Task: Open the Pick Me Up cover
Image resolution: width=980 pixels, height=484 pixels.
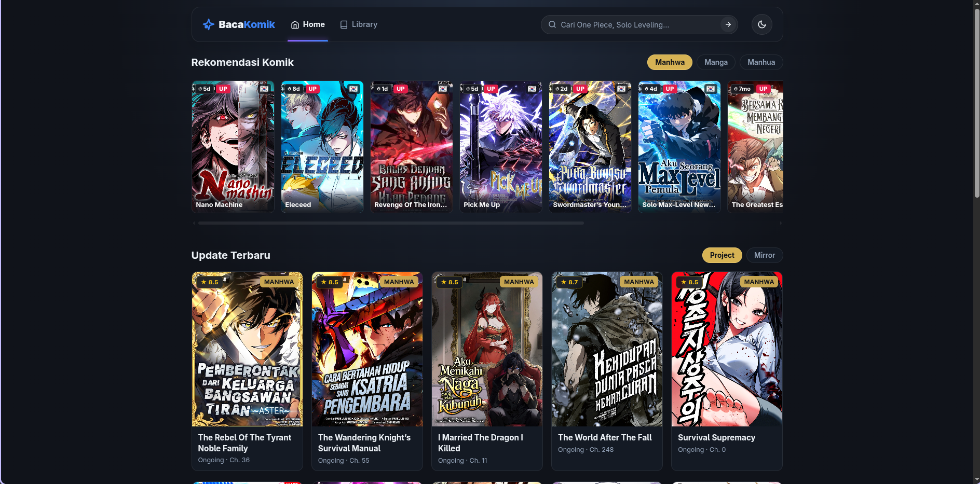Action: 501,147
